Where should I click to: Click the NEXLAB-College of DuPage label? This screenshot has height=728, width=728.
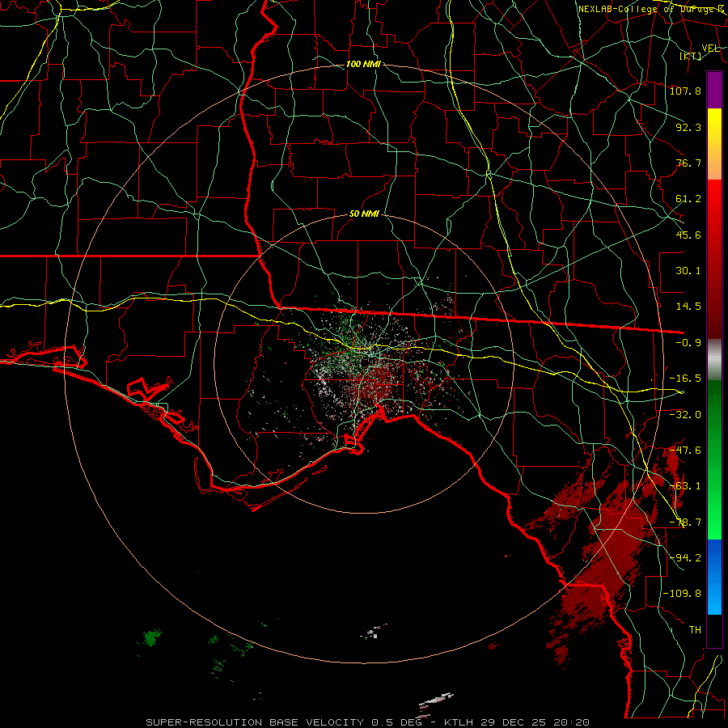(x=651, y=9)
